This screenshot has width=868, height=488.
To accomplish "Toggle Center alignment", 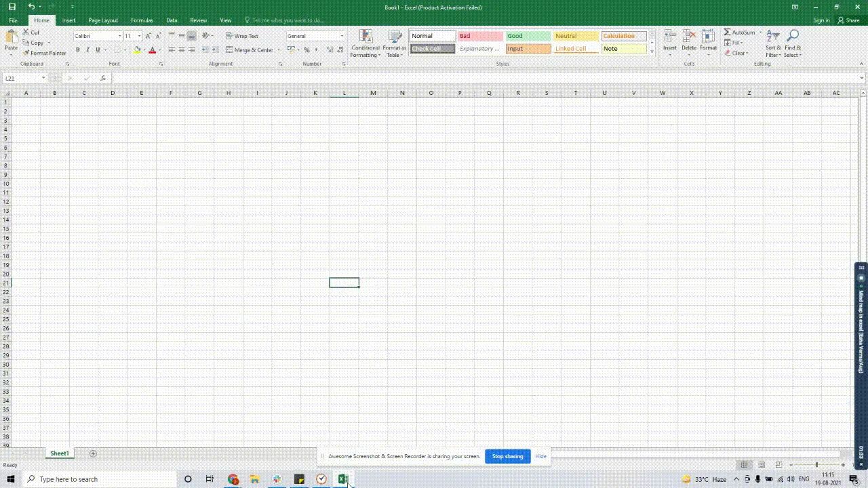I will pos(181,49).
